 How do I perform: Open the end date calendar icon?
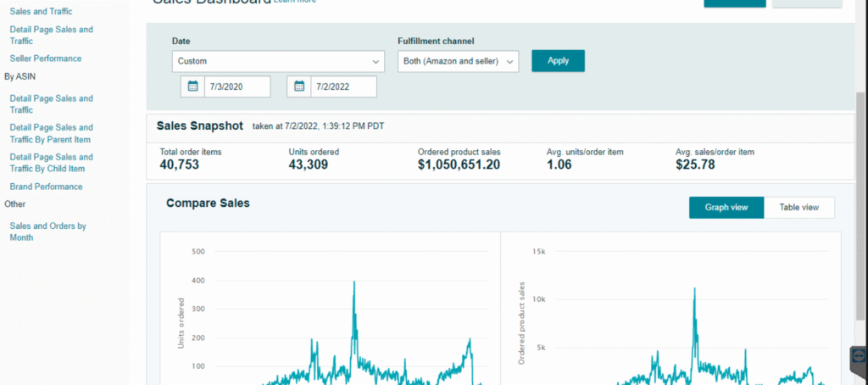pyautogui.click(x=299, y=86)
